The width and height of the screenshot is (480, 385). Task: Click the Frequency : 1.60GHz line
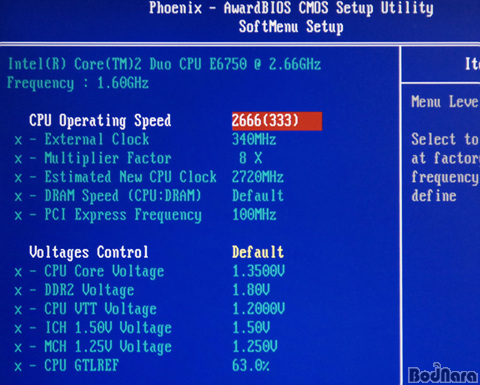click(78, 83)
